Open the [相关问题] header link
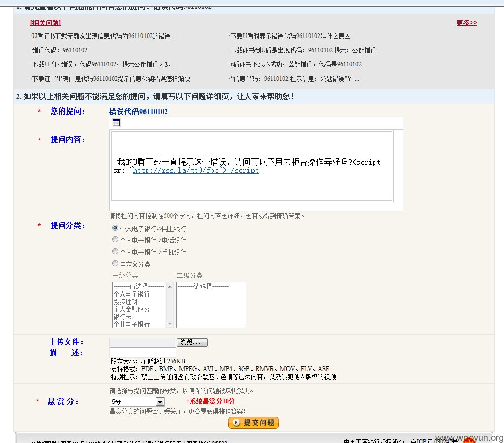Image resolution: width=504 pixels, height=443 pixels. [46, 22]
